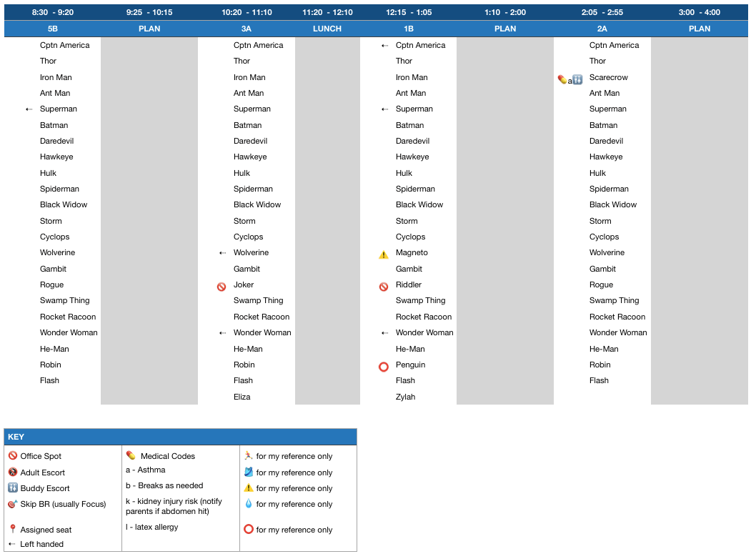The width and height of the screenshot is (756, 559).
Task: Select student Penguin in 1B
Action: (x=410, y=365)
